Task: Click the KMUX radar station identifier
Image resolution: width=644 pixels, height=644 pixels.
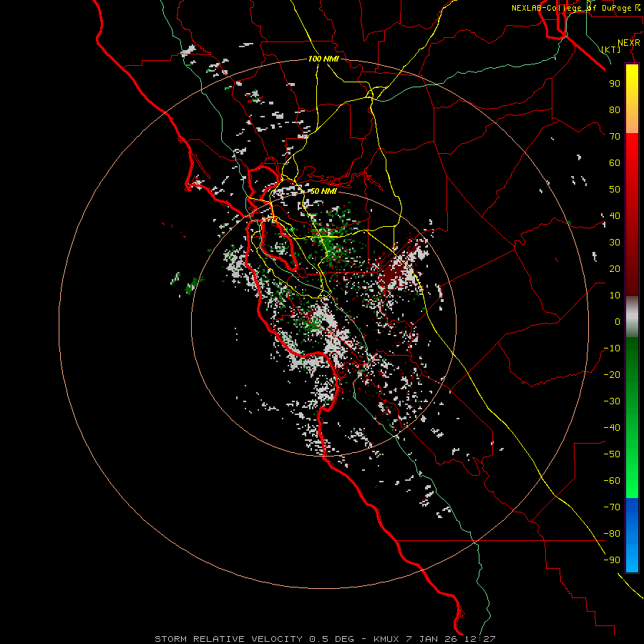Action: click(386, 639)
